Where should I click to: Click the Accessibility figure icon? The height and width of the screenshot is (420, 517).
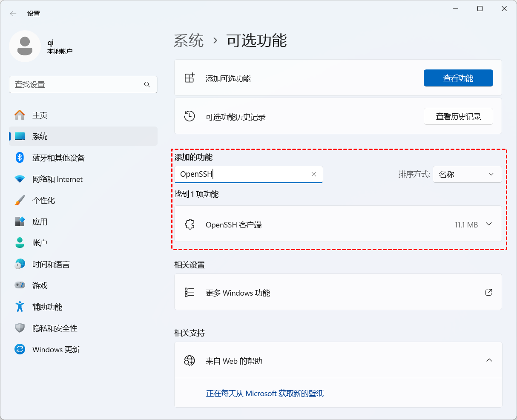coord(20,307)
